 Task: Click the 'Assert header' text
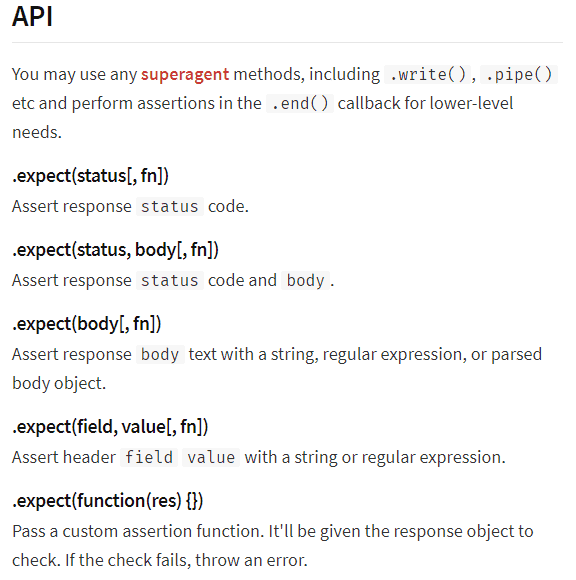point(64,458)
